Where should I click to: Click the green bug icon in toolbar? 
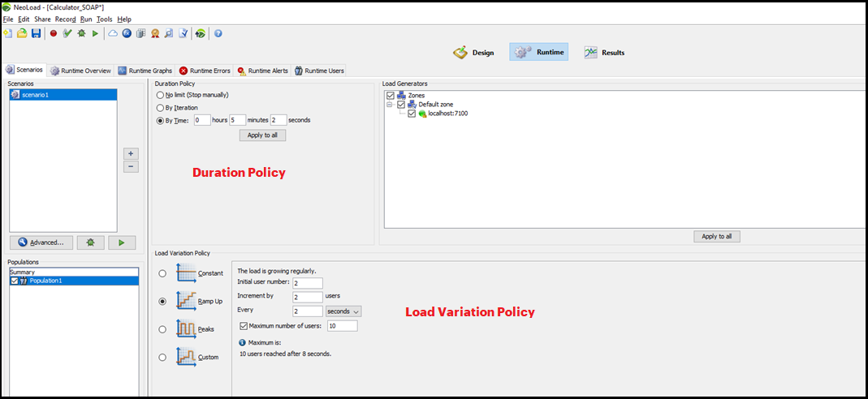81,34
